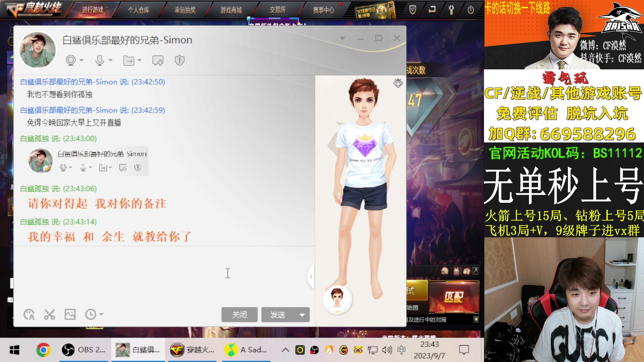Show hidden system tray icons chevron
The height and width of the screenshot is (362, 644).
(x=285, y=350)
